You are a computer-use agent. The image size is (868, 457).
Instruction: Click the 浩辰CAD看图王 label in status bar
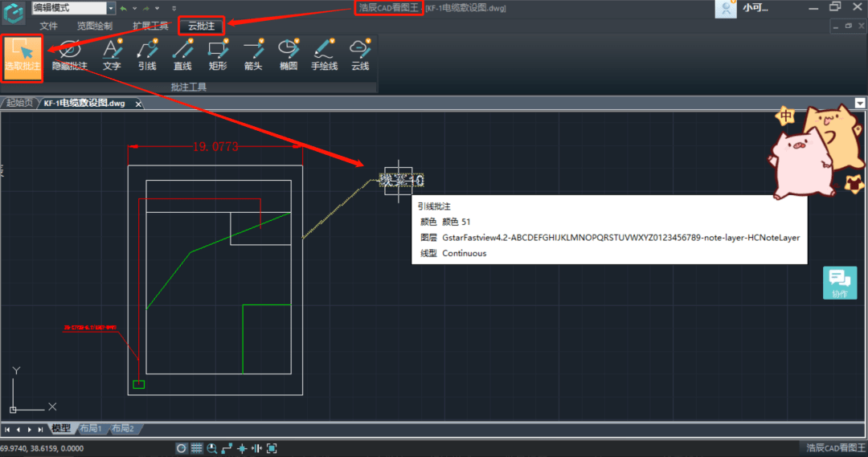[x=836, y=447]
